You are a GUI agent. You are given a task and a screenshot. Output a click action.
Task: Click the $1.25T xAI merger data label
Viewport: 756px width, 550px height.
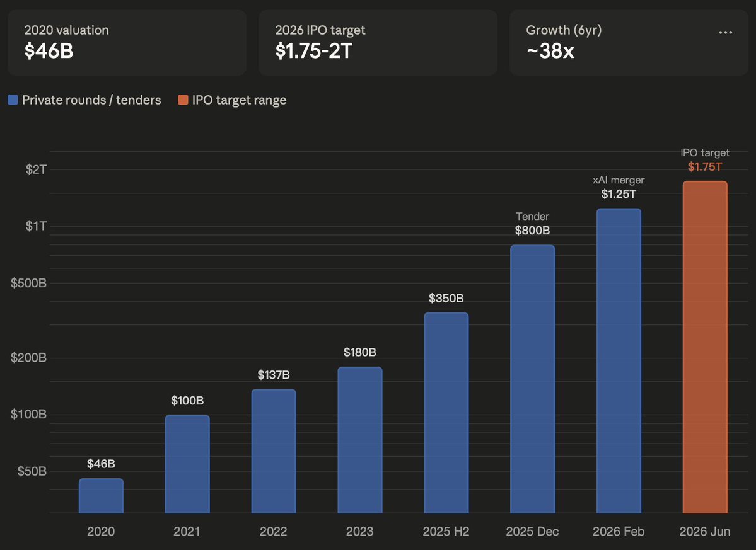(619, 194)
